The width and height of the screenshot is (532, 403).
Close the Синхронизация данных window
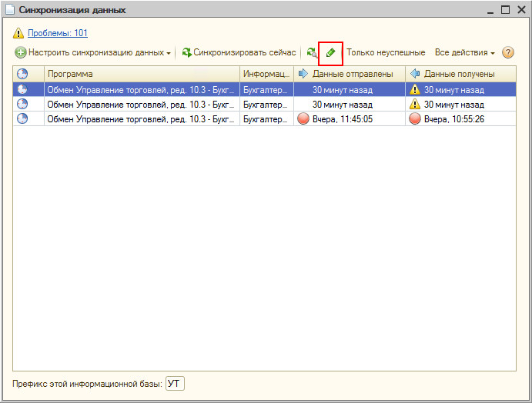521,9
